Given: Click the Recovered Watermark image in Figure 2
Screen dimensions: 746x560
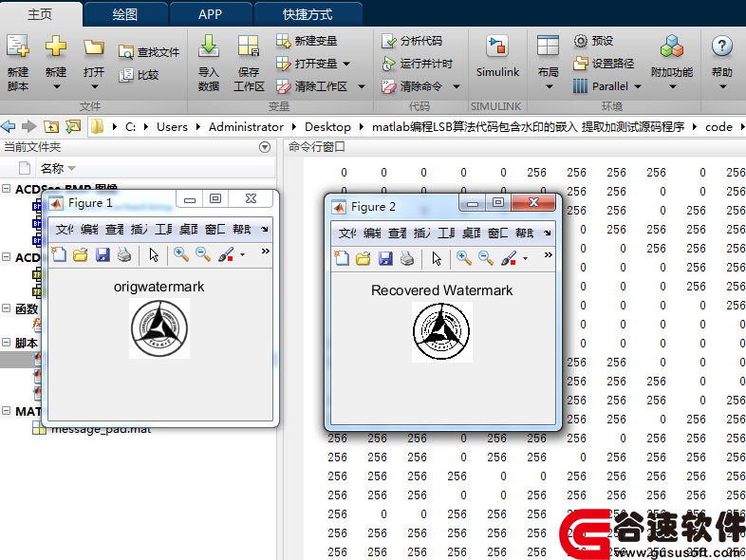Looking at the screenshot, I should coord(442,332).
